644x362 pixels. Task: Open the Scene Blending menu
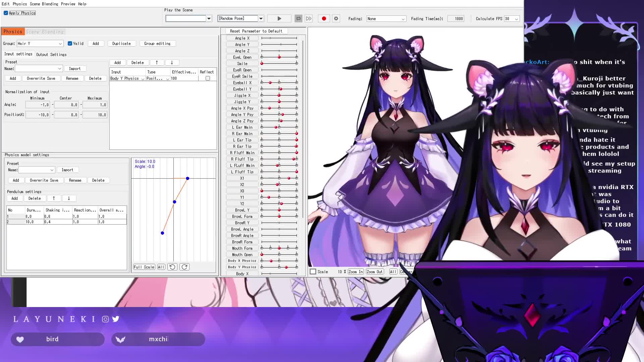[44, 4]
